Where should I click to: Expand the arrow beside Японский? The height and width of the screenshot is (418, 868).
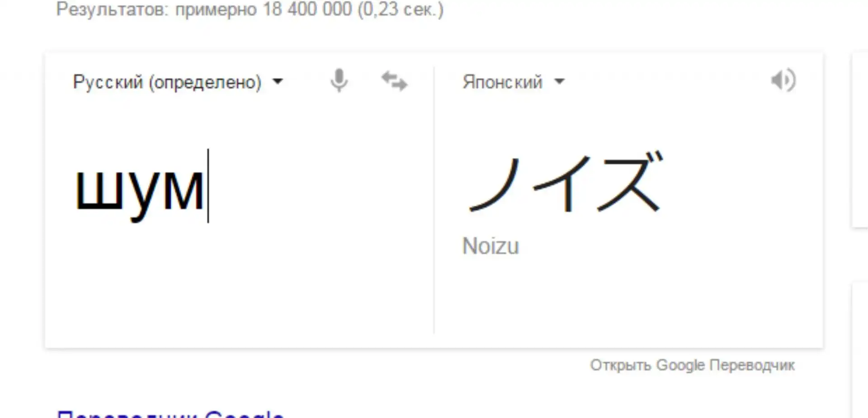pyautogui.click(x=560, y=82)
